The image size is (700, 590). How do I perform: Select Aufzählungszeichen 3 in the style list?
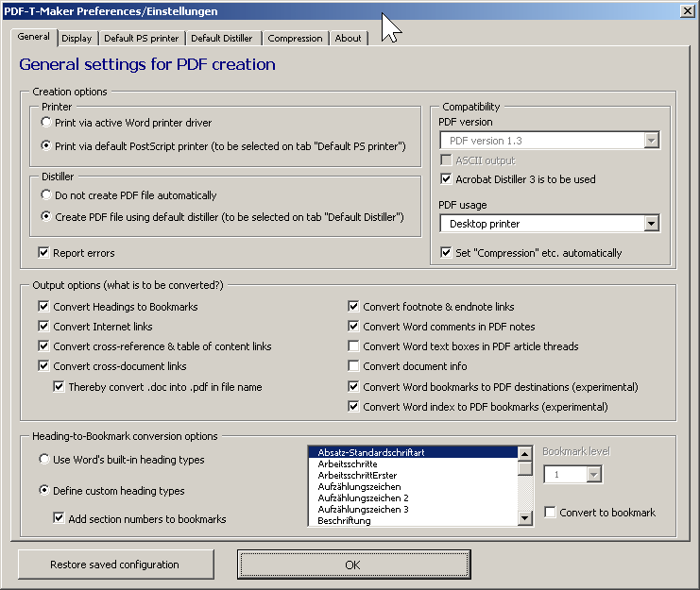click(414, 509)
